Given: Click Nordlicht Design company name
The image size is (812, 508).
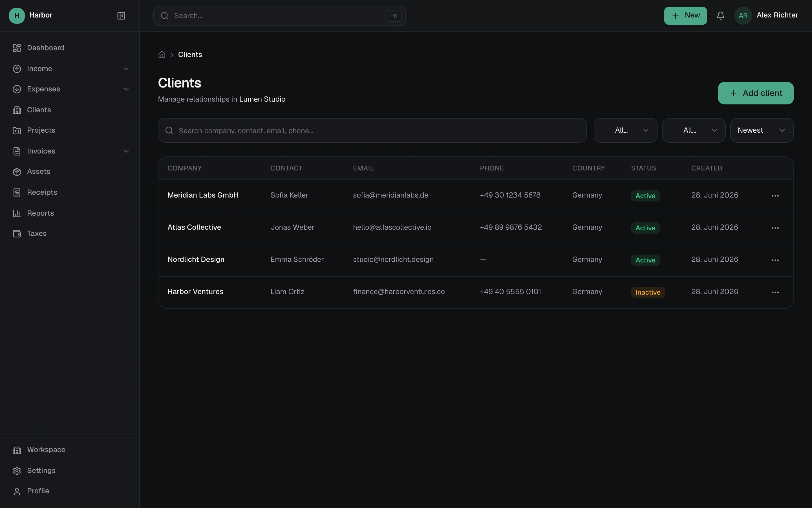Looking at the screenshot, I should pos(196,260).
